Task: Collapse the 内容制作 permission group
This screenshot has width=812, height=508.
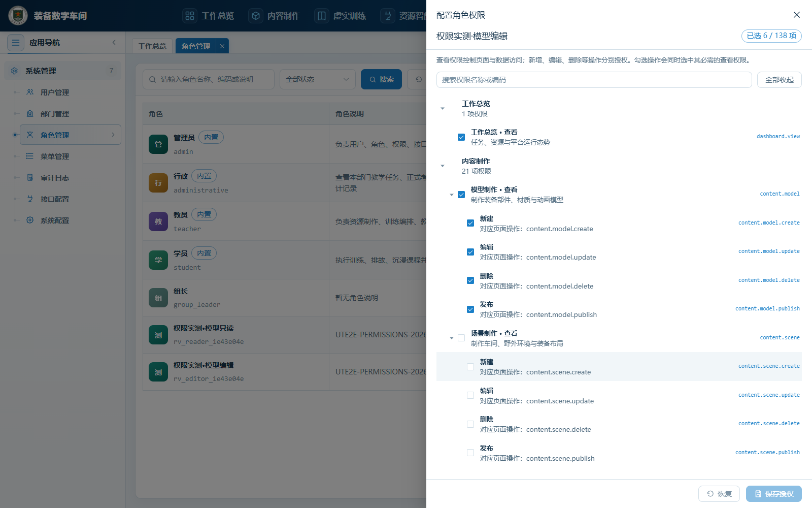Action: [443, 166]
